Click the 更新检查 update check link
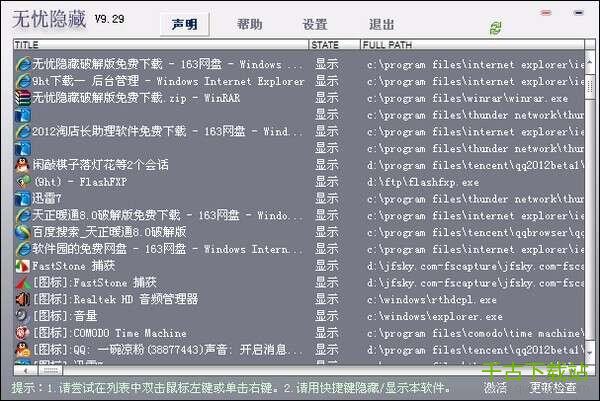Viewport: 600px width, 401px height. [553, 388]
